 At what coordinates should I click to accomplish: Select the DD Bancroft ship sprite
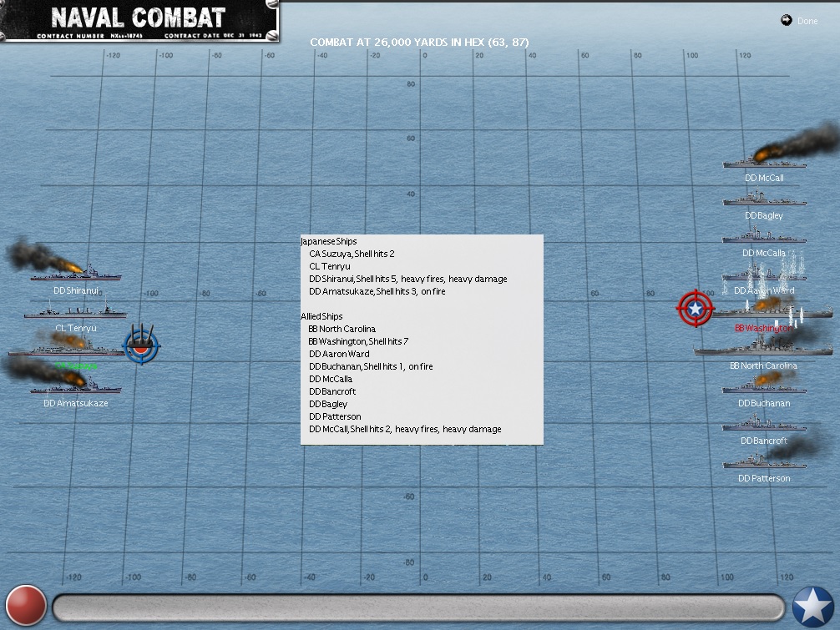tap(765, 424)
